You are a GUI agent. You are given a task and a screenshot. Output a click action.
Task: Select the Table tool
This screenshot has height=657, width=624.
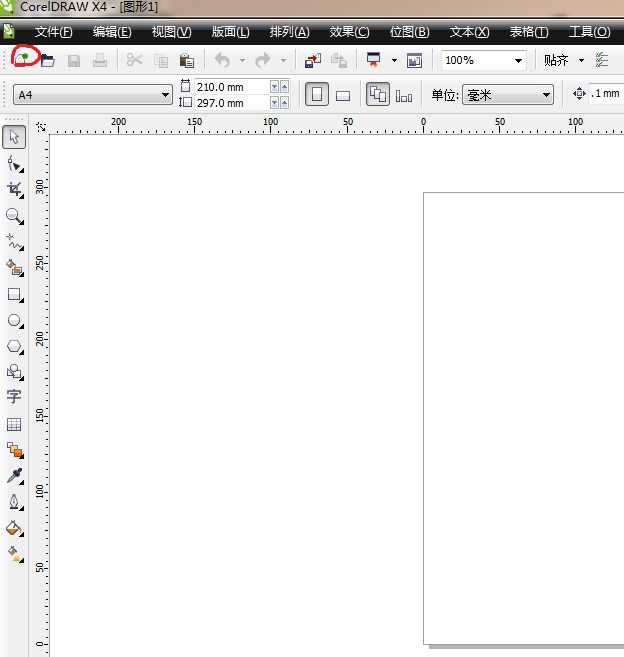coord(14,424)
